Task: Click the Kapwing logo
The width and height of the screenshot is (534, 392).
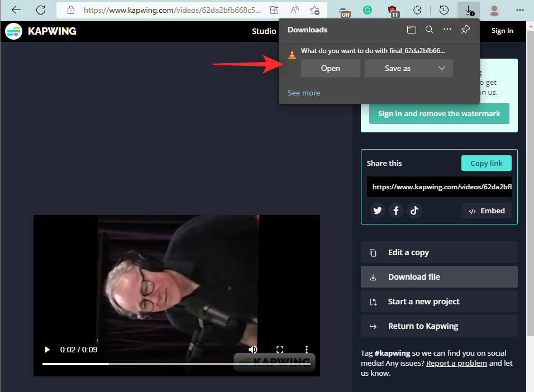Action: tap(41, 31)
